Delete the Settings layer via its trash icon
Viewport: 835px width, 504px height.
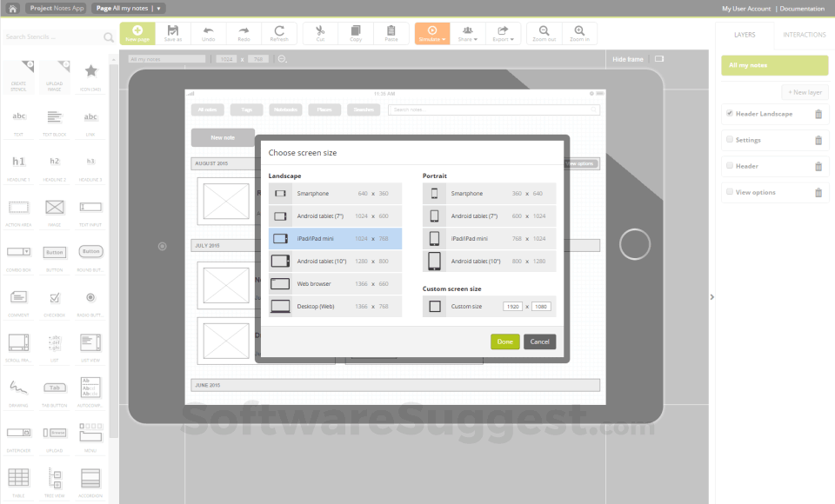pyautogui.click(x=818, y=140)
